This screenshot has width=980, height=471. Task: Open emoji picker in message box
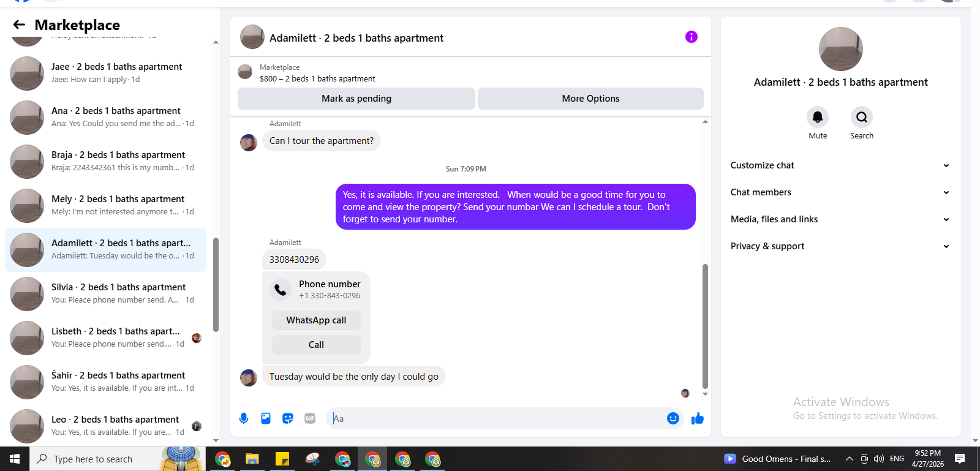[673, 418]
